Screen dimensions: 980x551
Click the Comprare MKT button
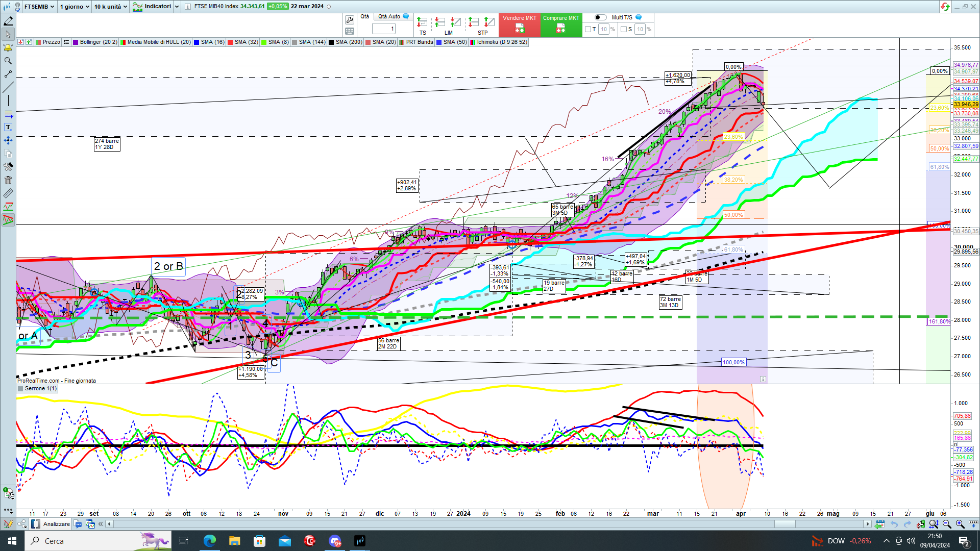click(x=561, y=25)
